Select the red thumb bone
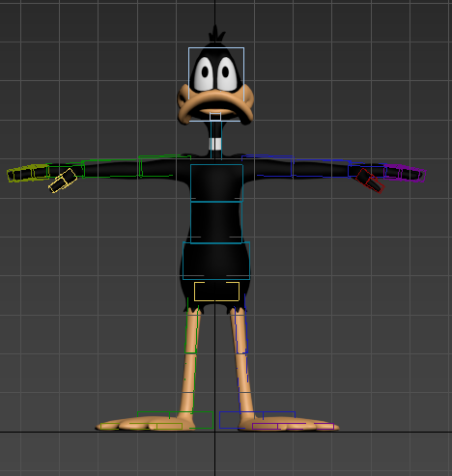This screenshot has height=476, width=452. pos(370,181)
